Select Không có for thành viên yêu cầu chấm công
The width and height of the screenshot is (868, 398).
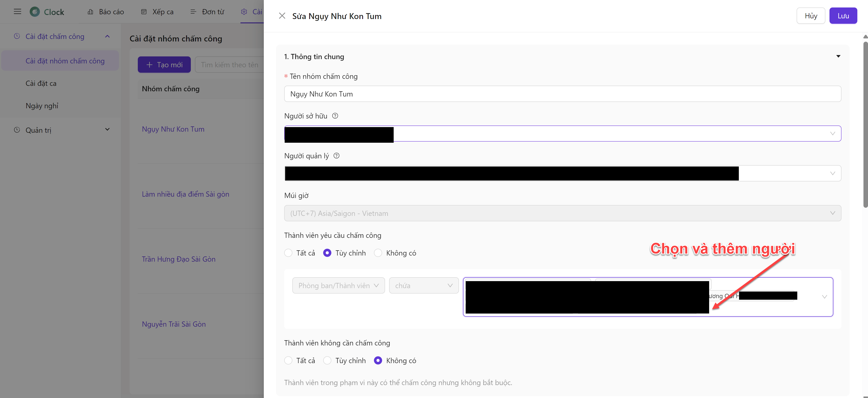coord(378,253)
